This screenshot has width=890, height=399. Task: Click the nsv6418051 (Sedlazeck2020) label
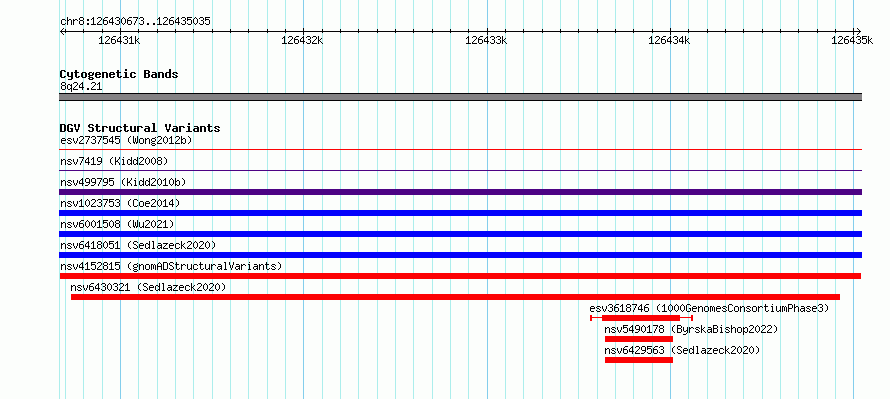click(138, 245)
